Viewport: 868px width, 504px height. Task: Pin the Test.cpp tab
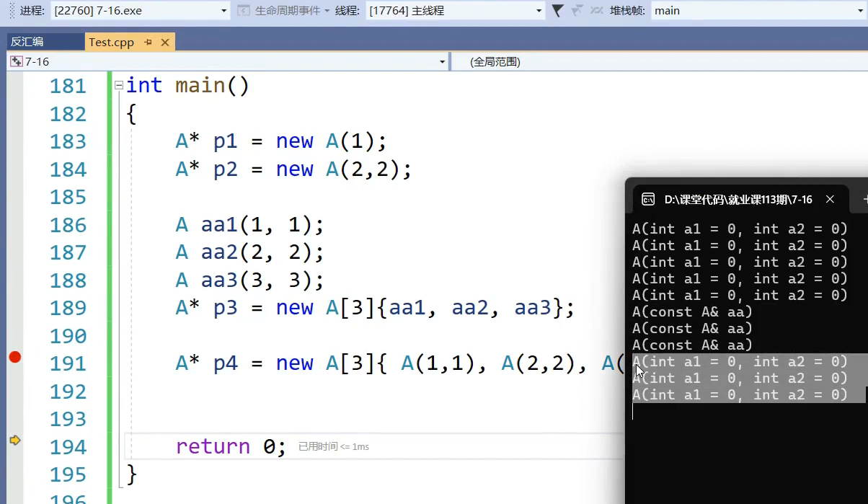point(149,43)
